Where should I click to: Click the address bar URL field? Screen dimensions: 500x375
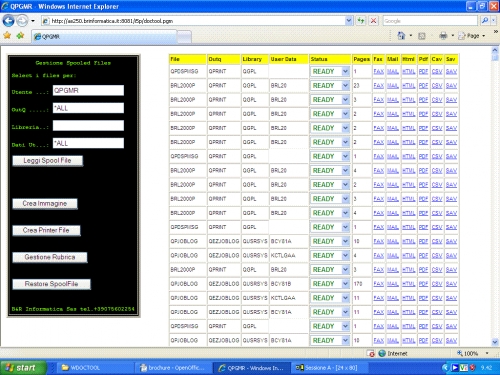pos(197,21)
